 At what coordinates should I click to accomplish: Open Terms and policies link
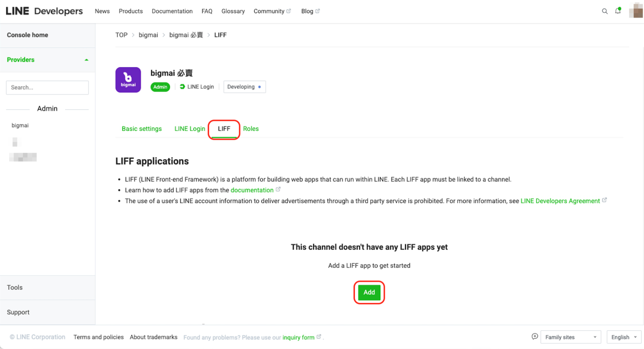point(99,337)
